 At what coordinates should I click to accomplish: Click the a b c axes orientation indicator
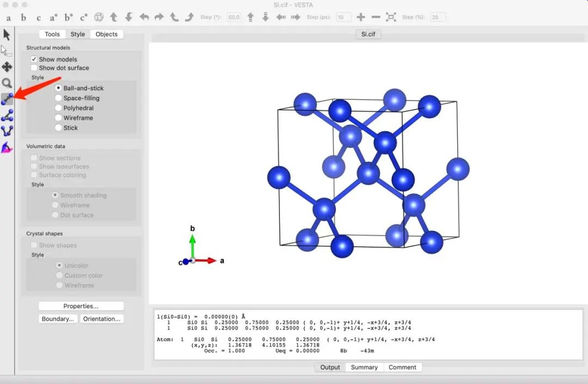click(x=201, y=246)
